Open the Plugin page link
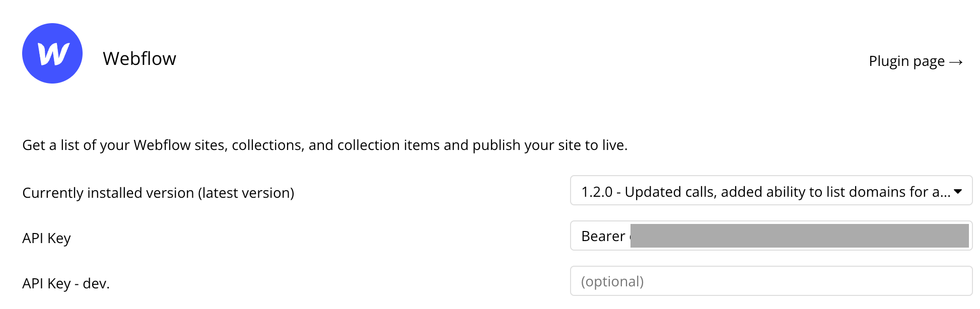Viewport: 980px width, 309px height. pyautogui.click(x=916, y=61)
